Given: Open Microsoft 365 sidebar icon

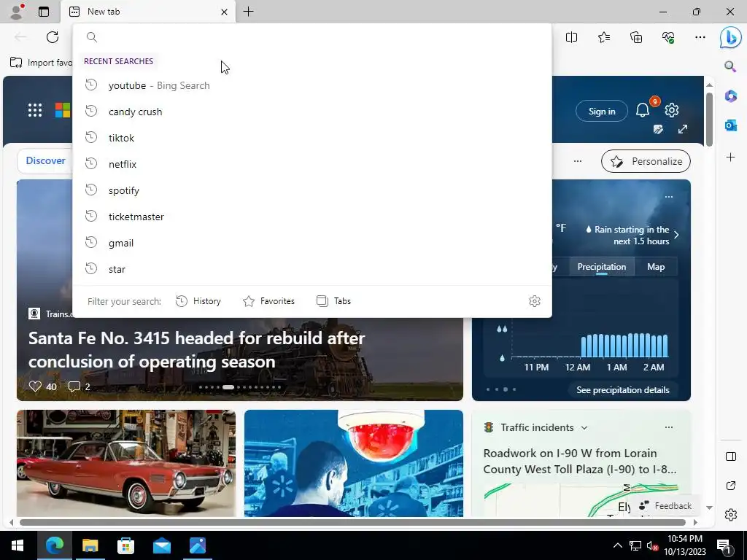Looking at the screenshot, I should coord(730,96).
